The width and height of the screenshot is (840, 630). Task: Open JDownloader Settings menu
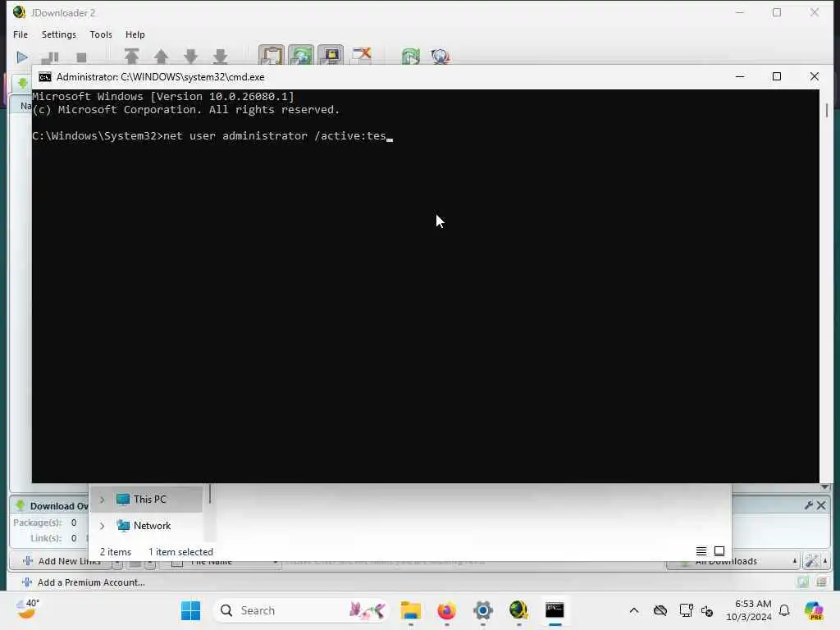(59, 34)
